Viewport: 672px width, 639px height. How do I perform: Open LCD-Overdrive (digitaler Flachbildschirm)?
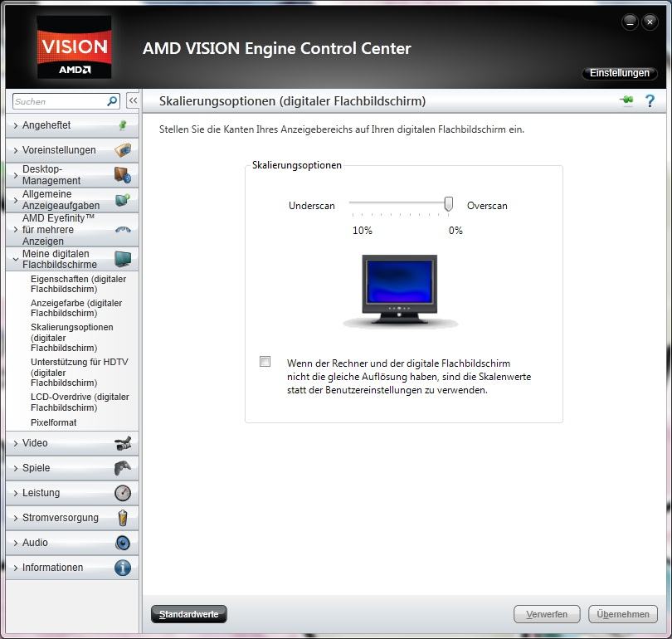[80, 402]
